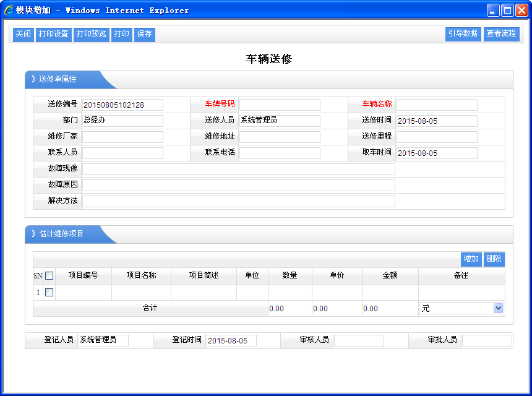Screen dimensions: 532x396
Task: Click the 故障现像 text box
Action: click(238, 169)
